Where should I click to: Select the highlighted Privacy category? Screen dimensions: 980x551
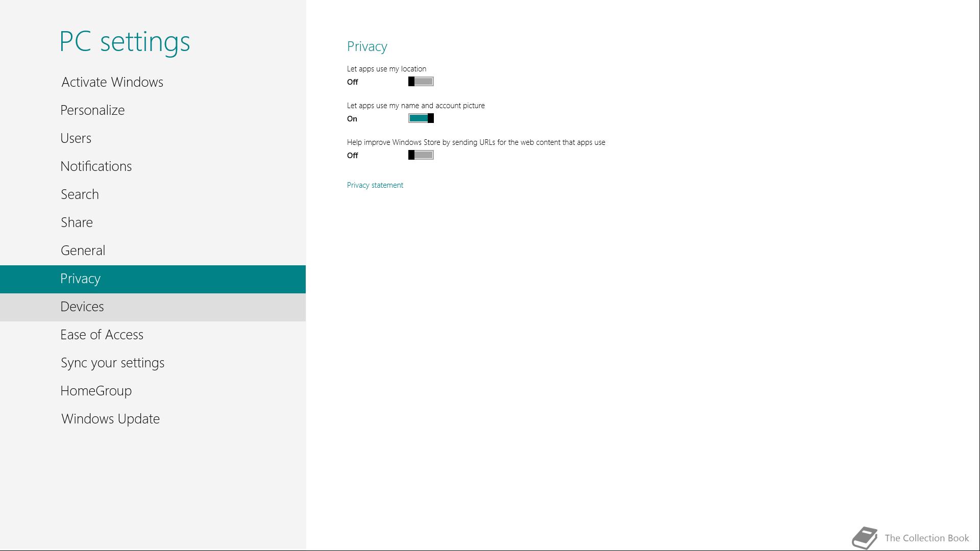click(x=153, y=279)
